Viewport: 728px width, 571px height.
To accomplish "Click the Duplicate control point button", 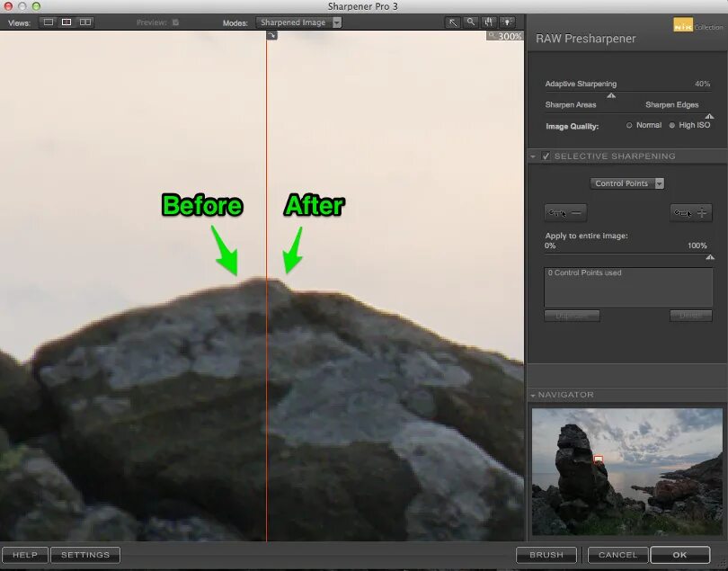I will click(572, 316).
